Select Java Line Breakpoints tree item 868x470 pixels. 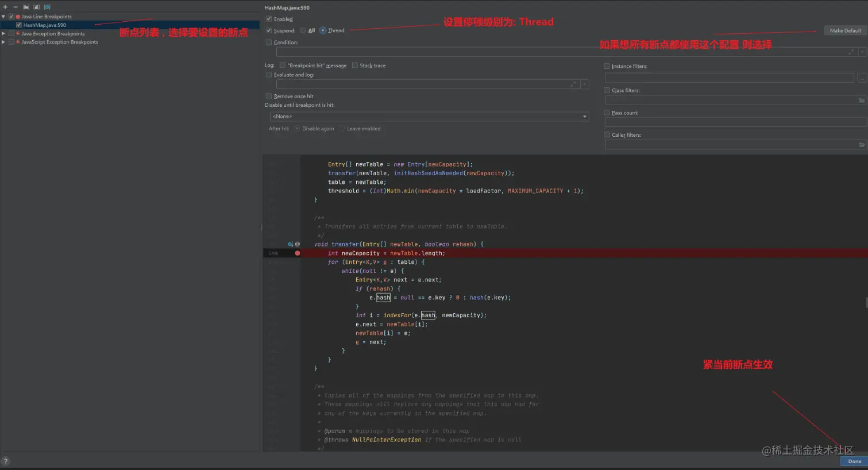pos(47,17)
